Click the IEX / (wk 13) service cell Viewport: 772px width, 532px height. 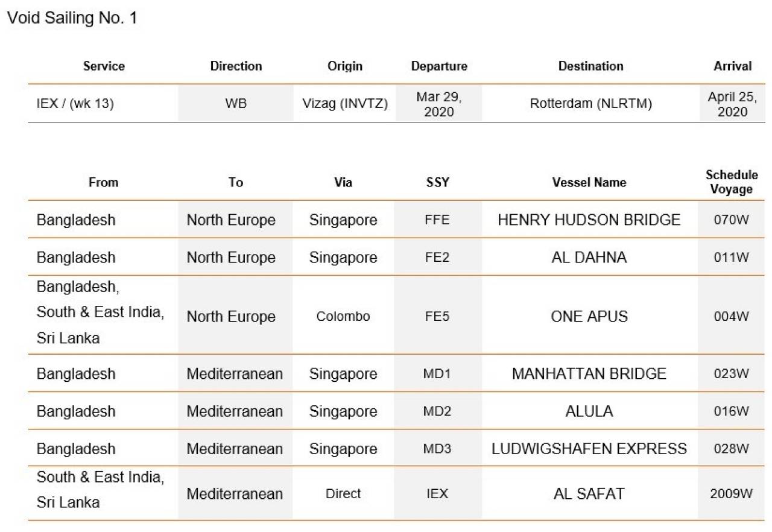[75, 104]
